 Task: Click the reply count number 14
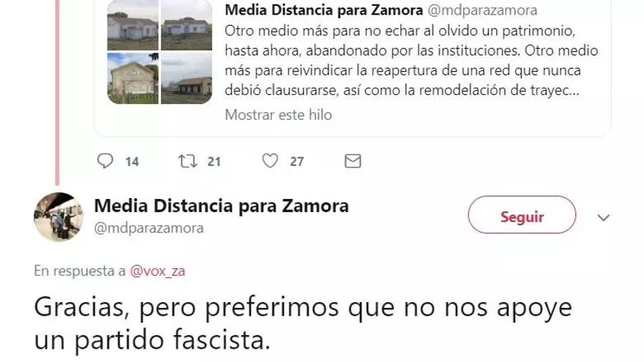tap(132, 162)
